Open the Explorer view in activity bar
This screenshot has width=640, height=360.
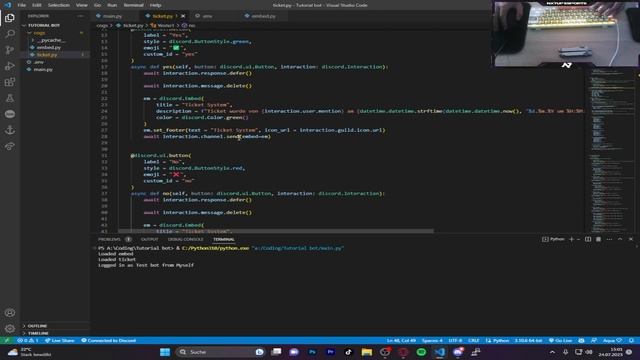(10, 18)
